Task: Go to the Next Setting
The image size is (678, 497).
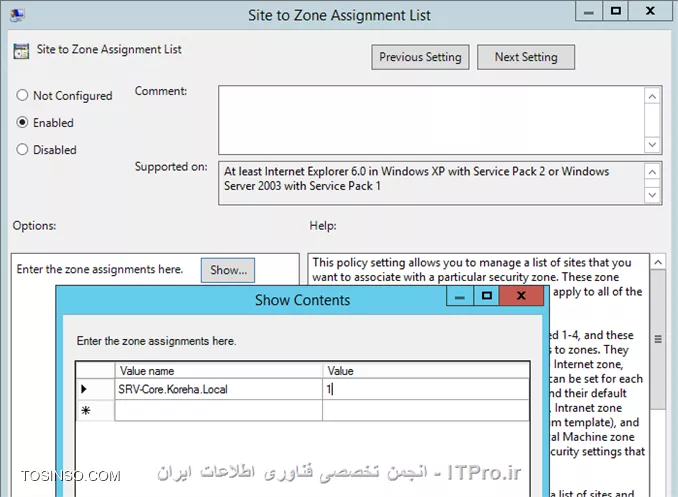Action: coord(526,57)
